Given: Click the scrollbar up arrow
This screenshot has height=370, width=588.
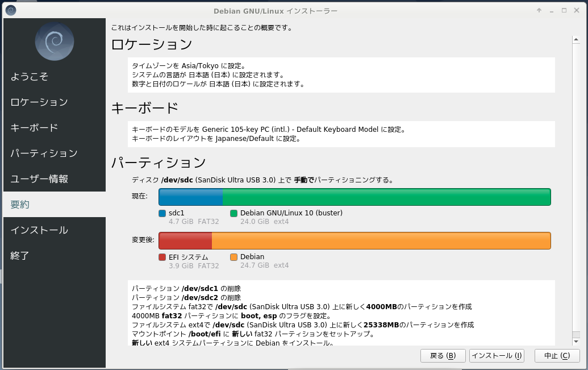Looking at the screenshot, I should 576,39.
